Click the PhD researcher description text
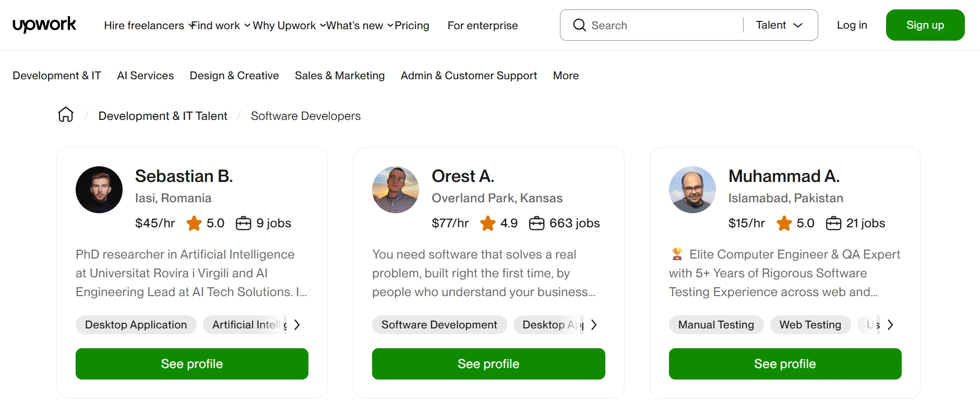This screenshot has width=980, height=416. click(192, 273)
